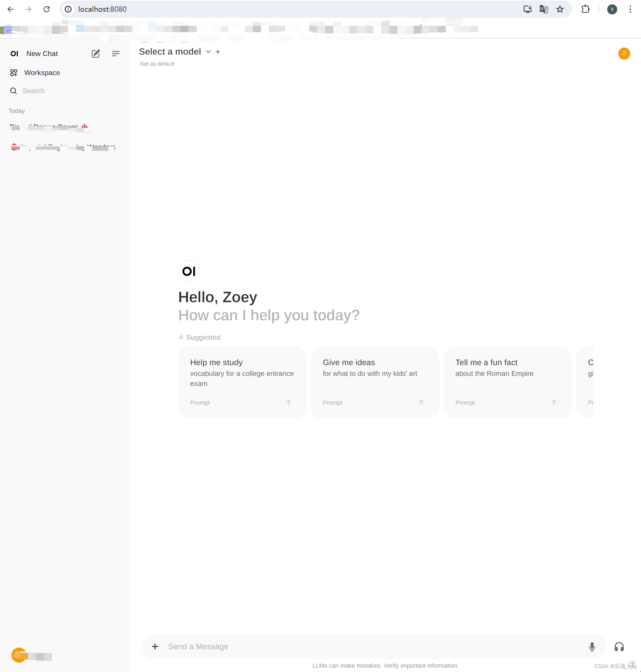The width and height of the screenshot is (641, 672).
Task: Click the New Chat pencil edit icon
Action: [96, 54]
